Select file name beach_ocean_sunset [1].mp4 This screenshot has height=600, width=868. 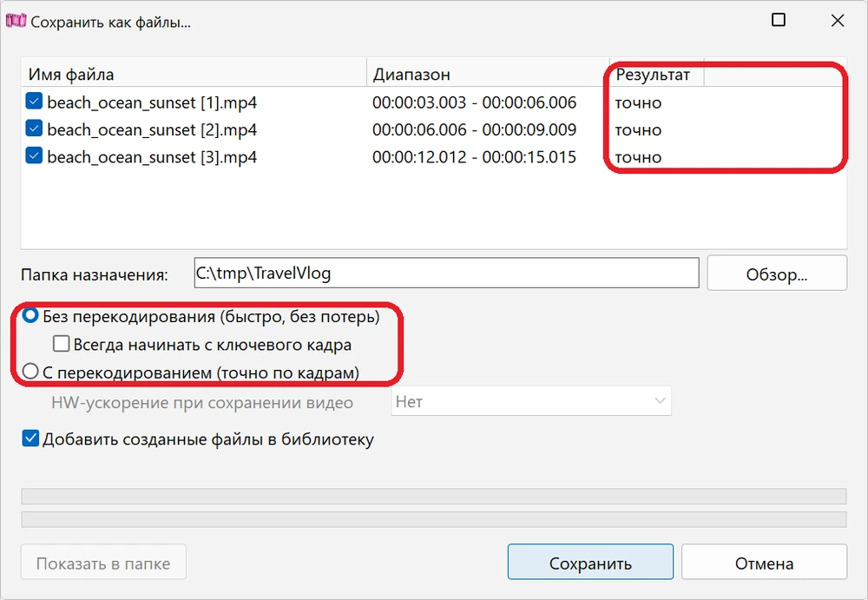click(x=152, y=102)
